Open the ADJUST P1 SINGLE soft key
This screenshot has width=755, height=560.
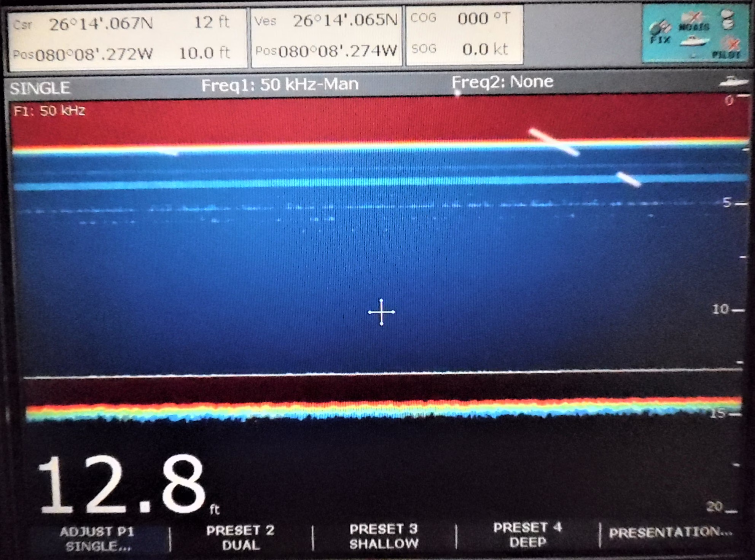coord(97,539)
